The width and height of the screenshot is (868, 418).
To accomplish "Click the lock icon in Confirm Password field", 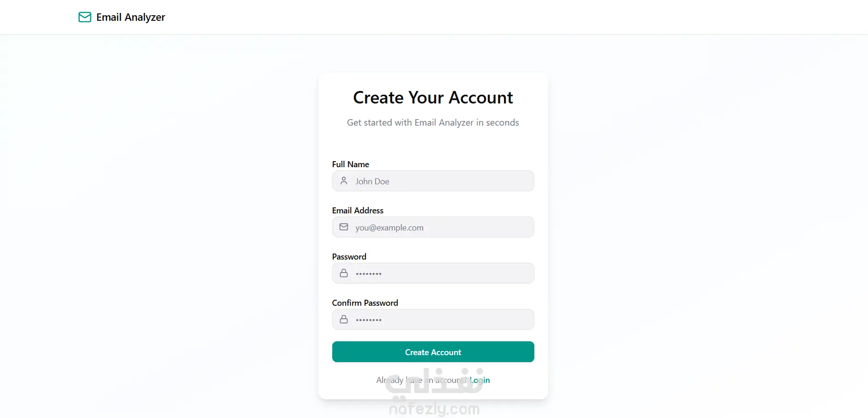I will [344, 320].
